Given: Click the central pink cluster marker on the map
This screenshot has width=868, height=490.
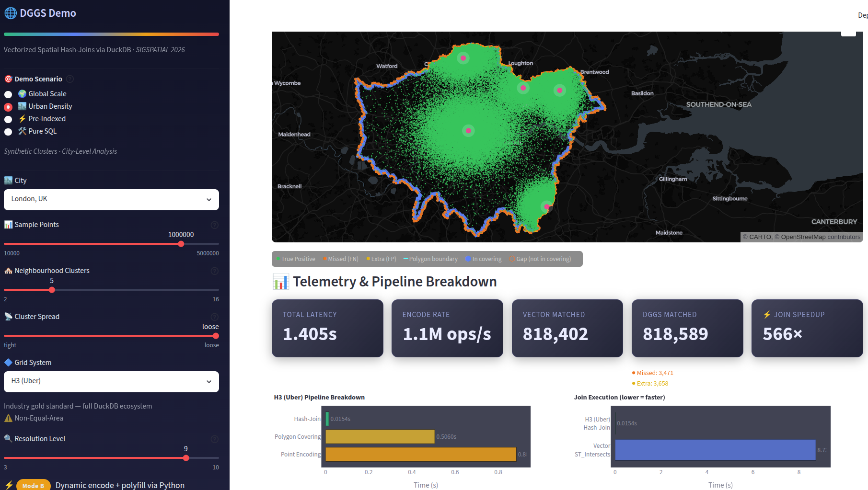Looking at the screenshot, I should coord(468,130).
